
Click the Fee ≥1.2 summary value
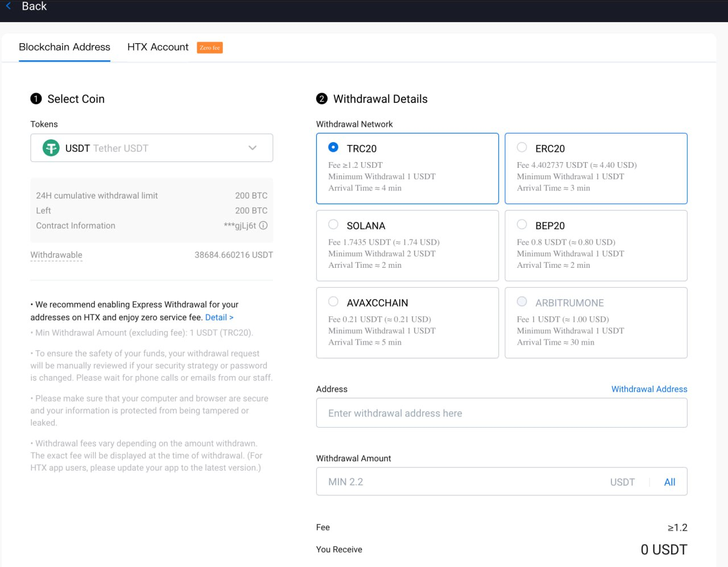[x=677, y=528]
